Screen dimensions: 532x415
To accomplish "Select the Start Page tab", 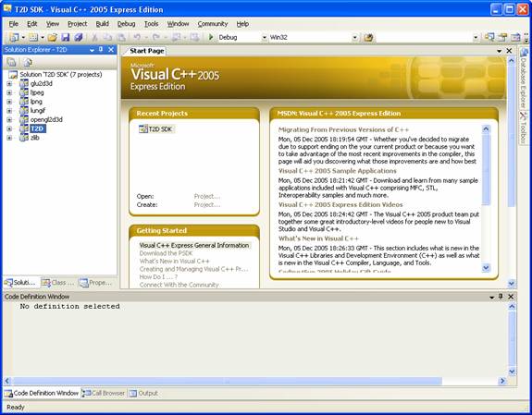I will click(x=146, y=51).
